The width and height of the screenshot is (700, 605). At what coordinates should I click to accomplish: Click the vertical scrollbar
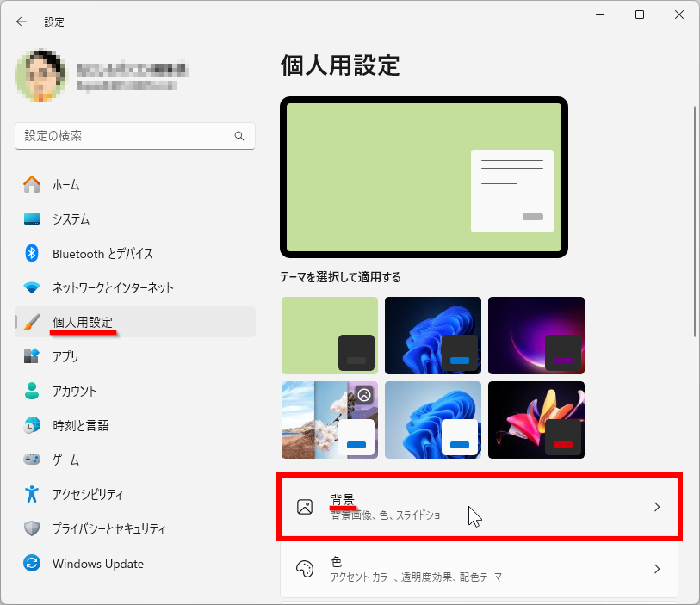pos(695,222)
